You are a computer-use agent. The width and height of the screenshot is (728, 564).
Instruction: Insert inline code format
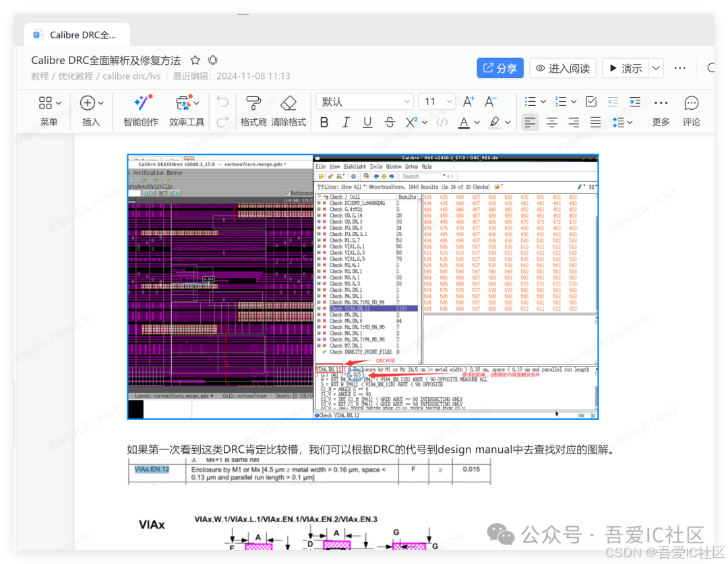[x=442, y=122]
